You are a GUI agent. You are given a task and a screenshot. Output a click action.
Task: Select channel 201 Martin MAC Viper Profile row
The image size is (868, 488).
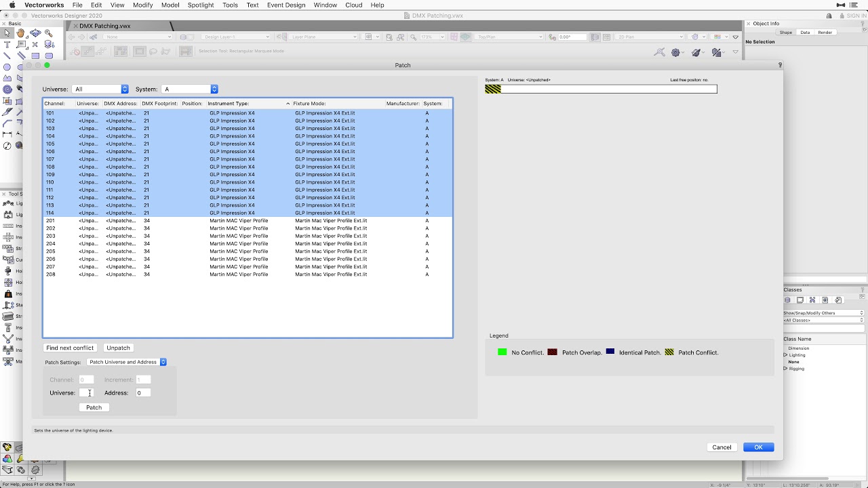248,220
